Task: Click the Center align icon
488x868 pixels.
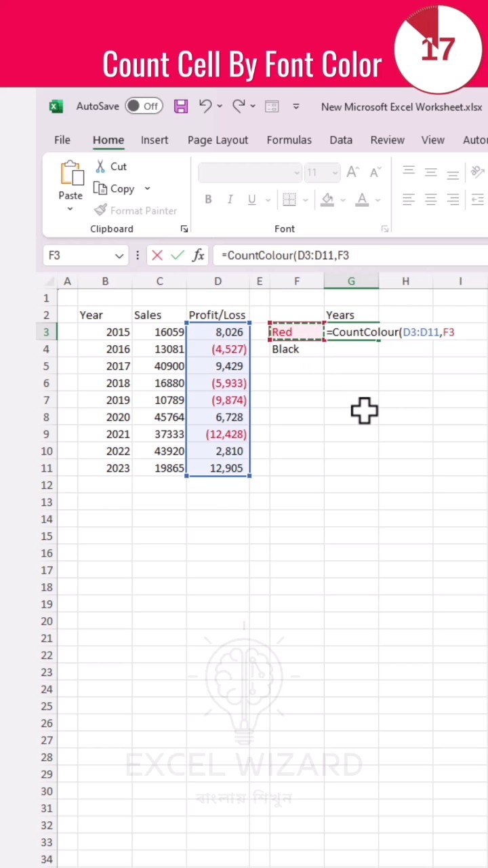Action: click(431, 199)
